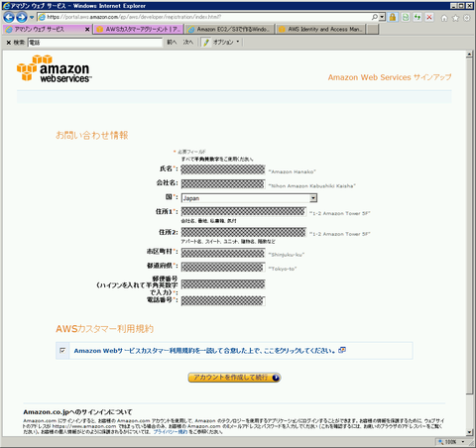
Task: Go back using the browser Back arrow
Action: 9,17
